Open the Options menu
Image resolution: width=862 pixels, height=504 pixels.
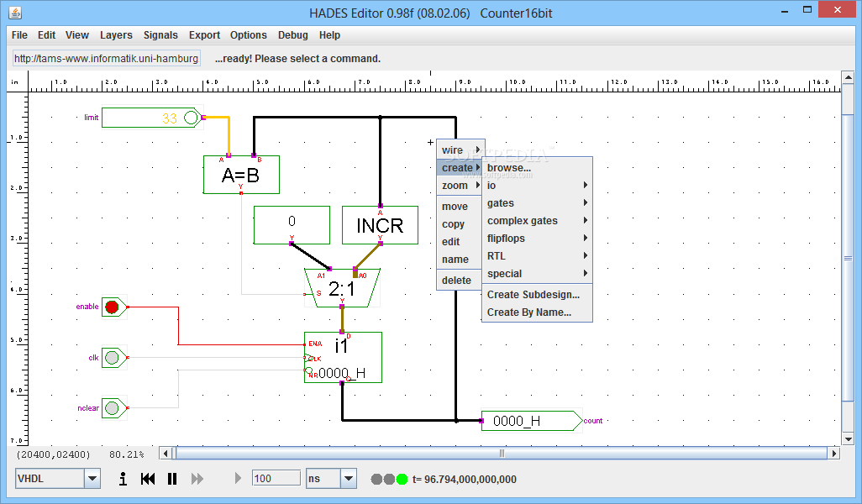(x=249, y=35)
